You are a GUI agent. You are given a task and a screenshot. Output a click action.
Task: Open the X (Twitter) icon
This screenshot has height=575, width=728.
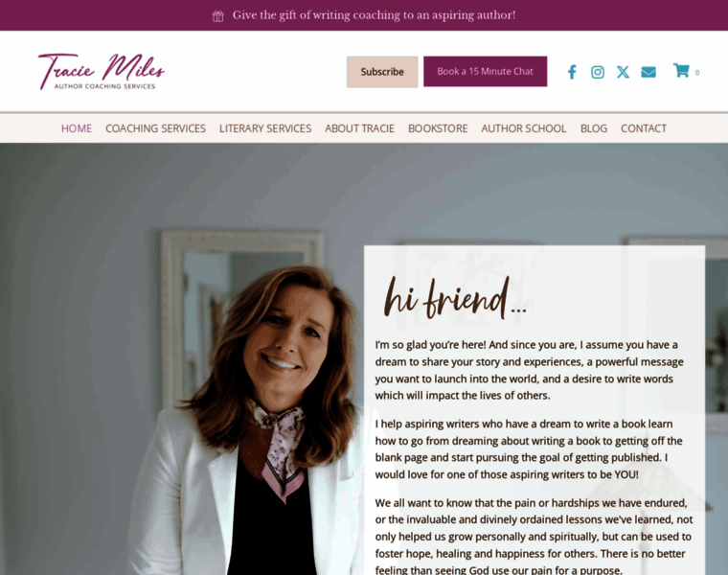pos(623,72)
